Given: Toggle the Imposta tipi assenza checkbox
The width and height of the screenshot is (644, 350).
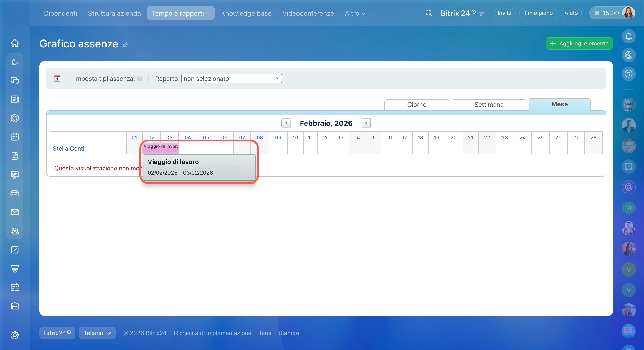Looking at the screenshot, I should tap(139, 79).
